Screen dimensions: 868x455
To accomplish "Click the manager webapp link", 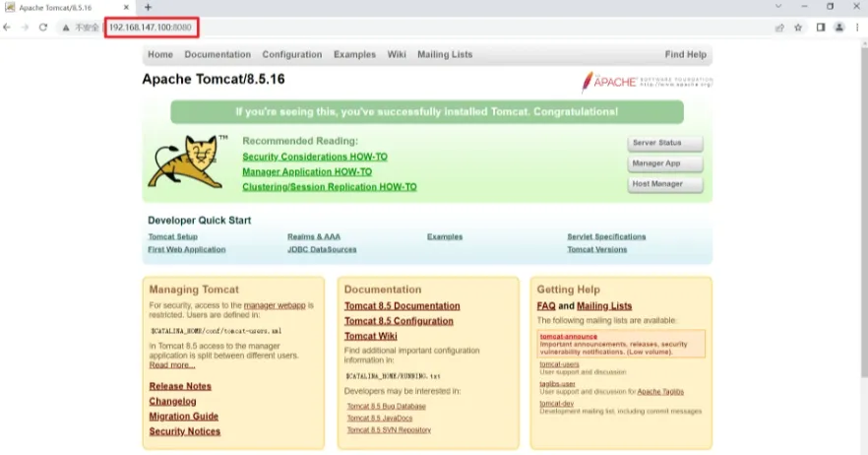I will [x=275, y=305].
